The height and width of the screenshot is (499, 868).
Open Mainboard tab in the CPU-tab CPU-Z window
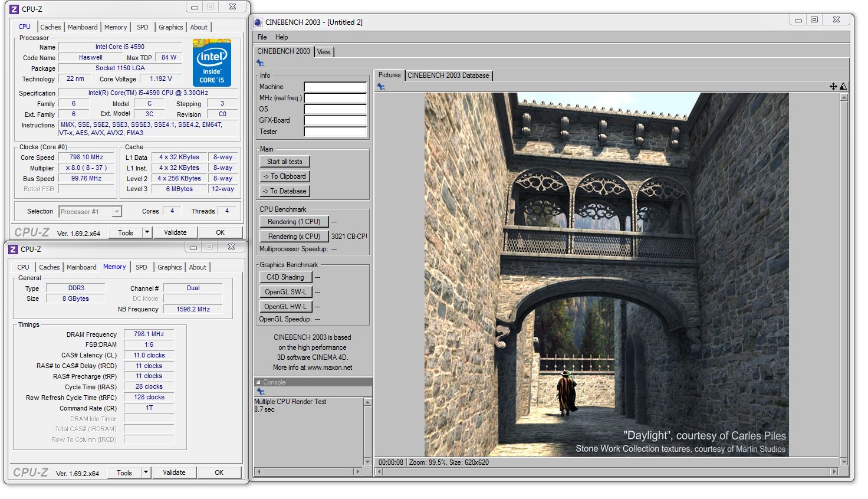coord(83,27)
